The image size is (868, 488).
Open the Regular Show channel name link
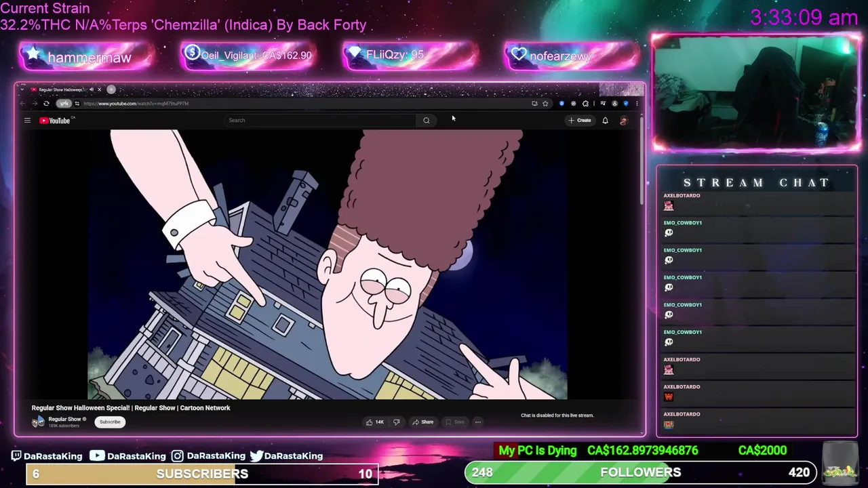(64, 420)
